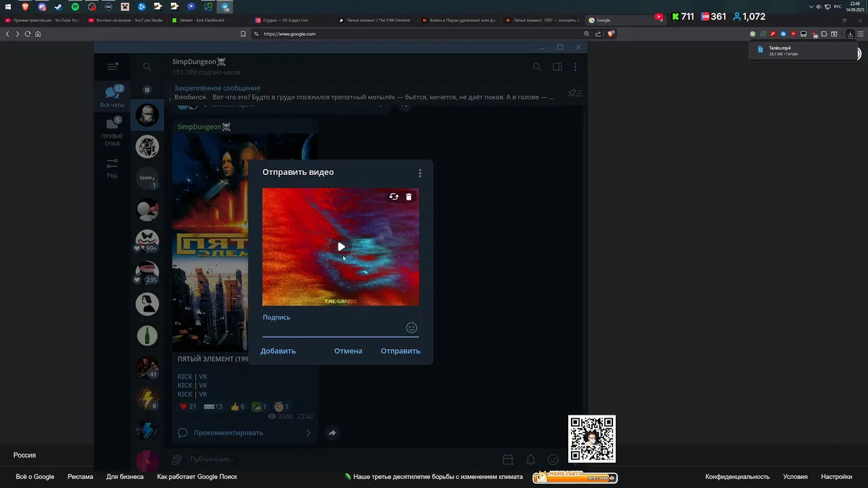Image resolution: width=868 pixels, height=488 pixels.
Task: Open the chat with the lightning avatar
Action: pos(147,398)
